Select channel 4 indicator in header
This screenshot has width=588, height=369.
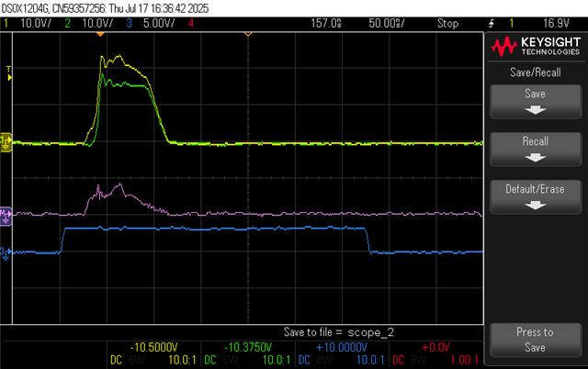[191, 23]
